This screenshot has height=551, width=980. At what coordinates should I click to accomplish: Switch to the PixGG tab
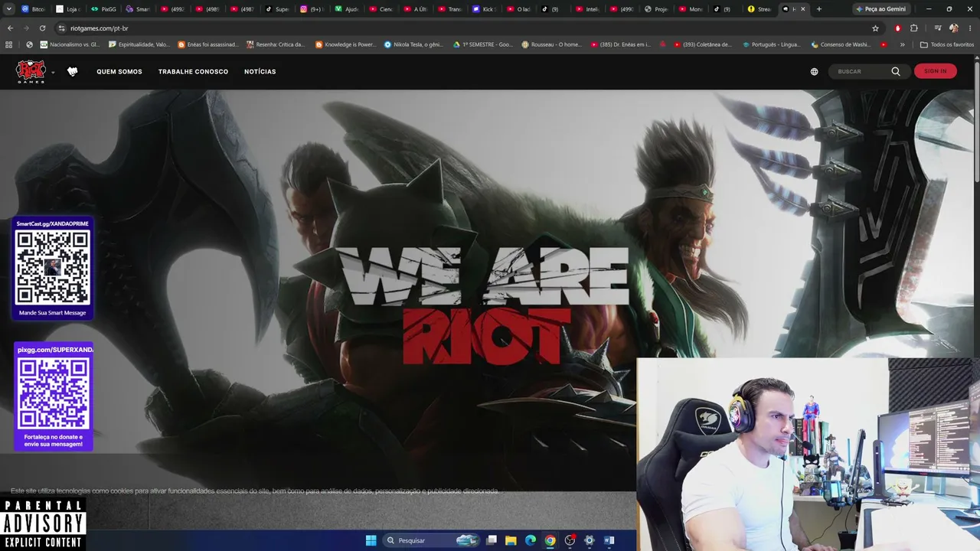[x=103, y=9]
